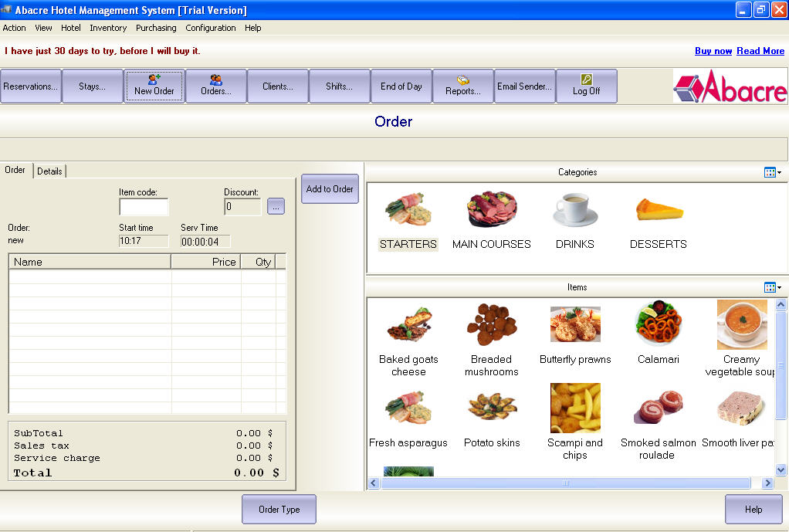Click items horizontal scrollbar left arrow
789x532 pixels.
[x=374, y=483]
